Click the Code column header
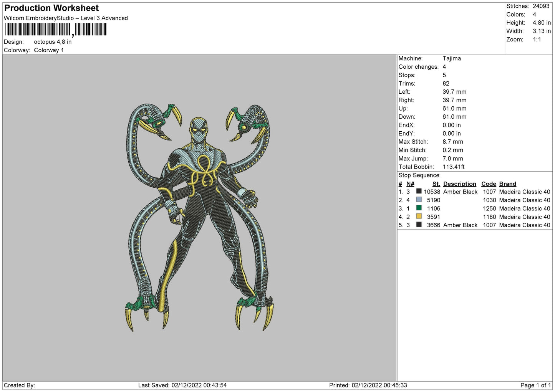The width and height of the screenshot is (555, 392). [489, 184]
